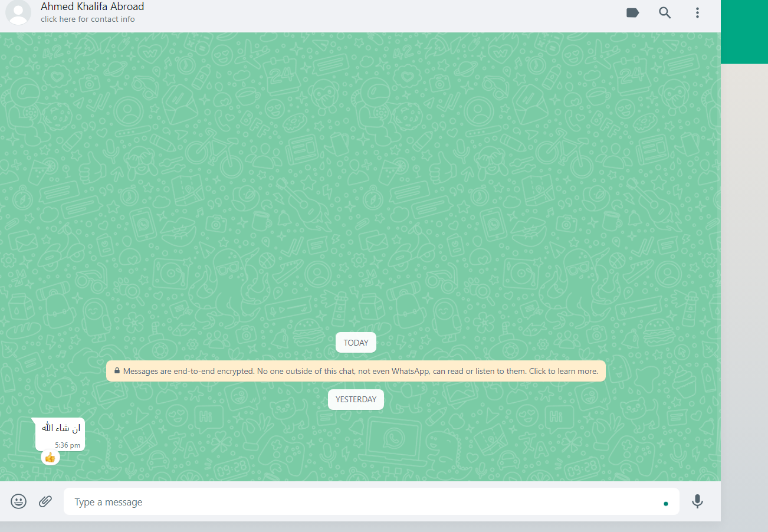Click the label tag icon in header
The width and height of the screenshot is (768, 532).
[x=632, y=12]
